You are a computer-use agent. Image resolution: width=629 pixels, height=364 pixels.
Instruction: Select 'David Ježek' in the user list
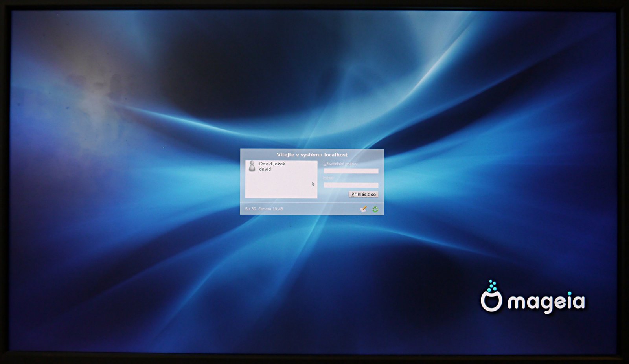coord(272,164)
